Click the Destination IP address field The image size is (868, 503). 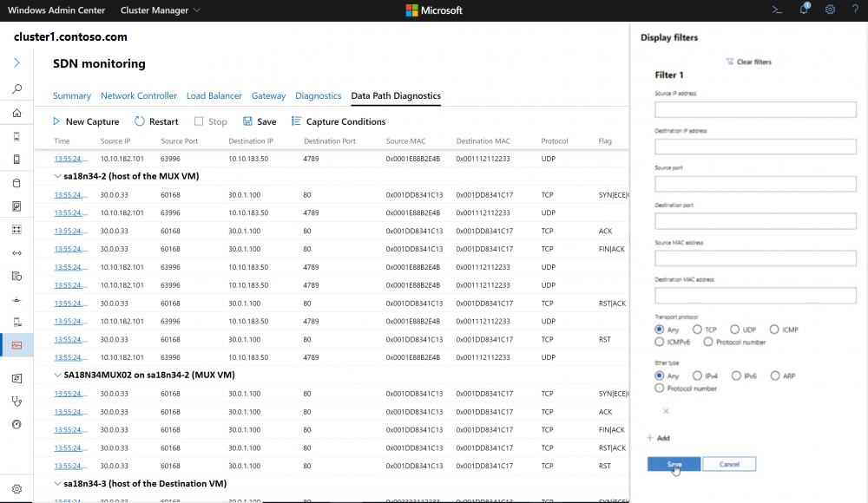[x=755, y=147]
